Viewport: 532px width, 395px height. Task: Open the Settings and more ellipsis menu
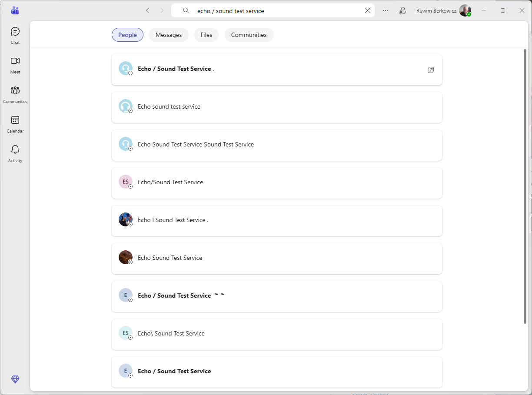coord(386,10)
